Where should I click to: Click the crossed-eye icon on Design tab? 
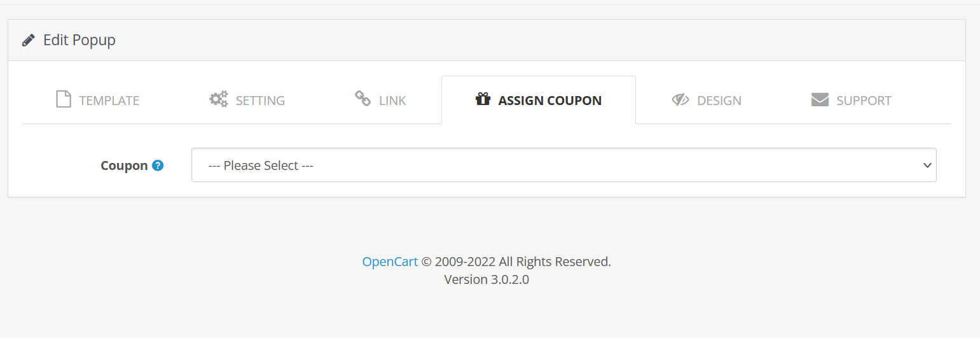point(680,100)
